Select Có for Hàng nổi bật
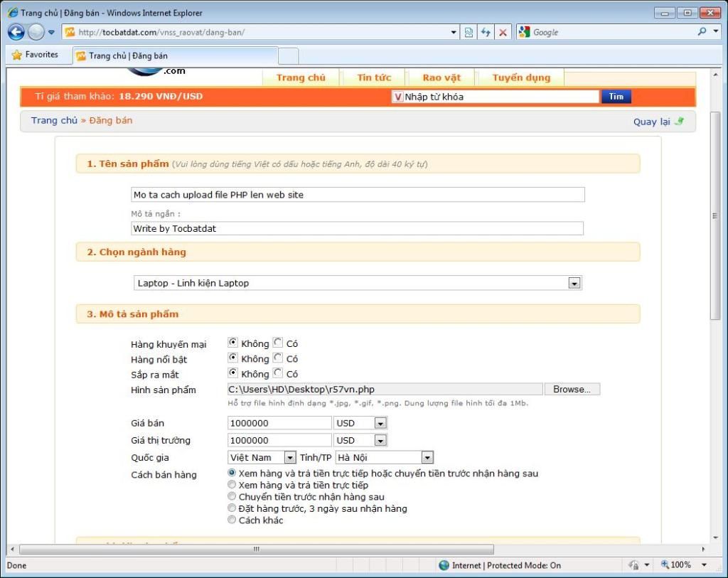This screenshot has height=578, width=728. pyautogui.click(x=278, y=358)
